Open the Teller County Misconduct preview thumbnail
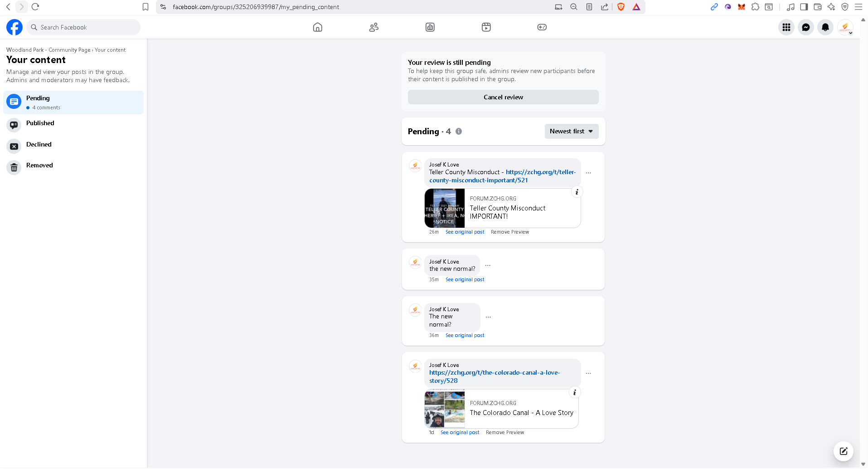 coord(445,208)
